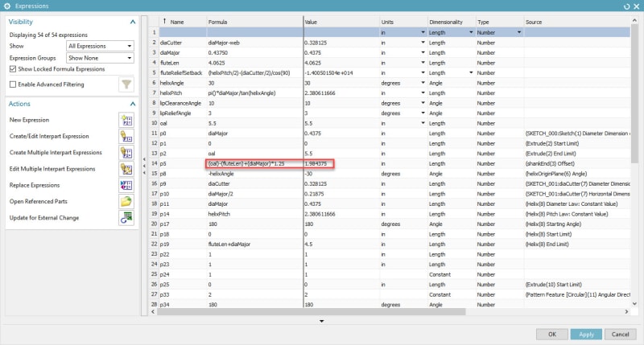Click Open Referenced Parts folder icon
Viewport: 644px width, 345px height.
[126, 201]
